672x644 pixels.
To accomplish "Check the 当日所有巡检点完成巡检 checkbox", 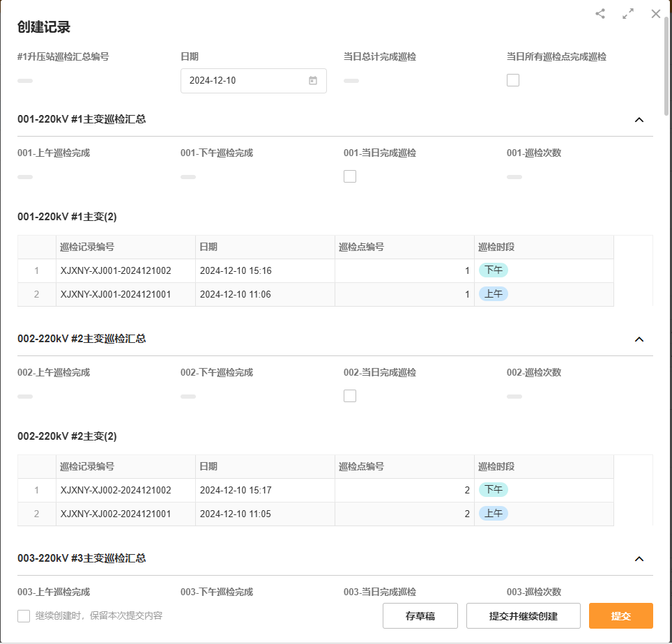I will 513,80.
